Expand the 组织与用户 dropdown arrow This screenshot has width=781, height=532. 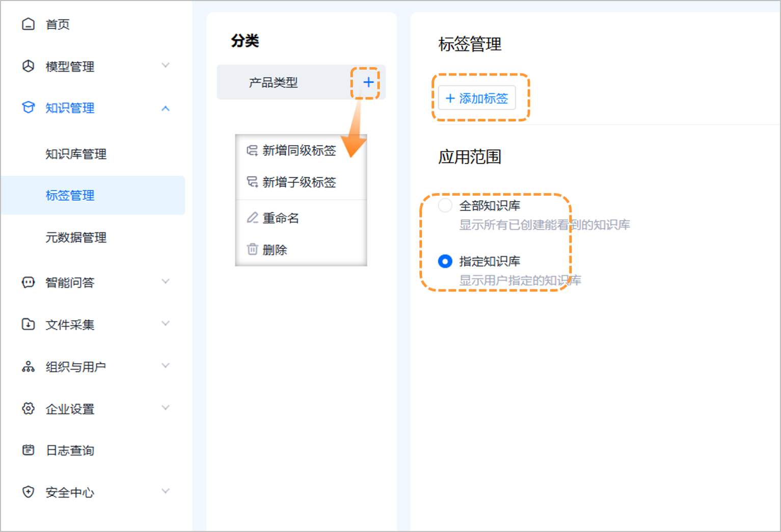click(165, 365)
